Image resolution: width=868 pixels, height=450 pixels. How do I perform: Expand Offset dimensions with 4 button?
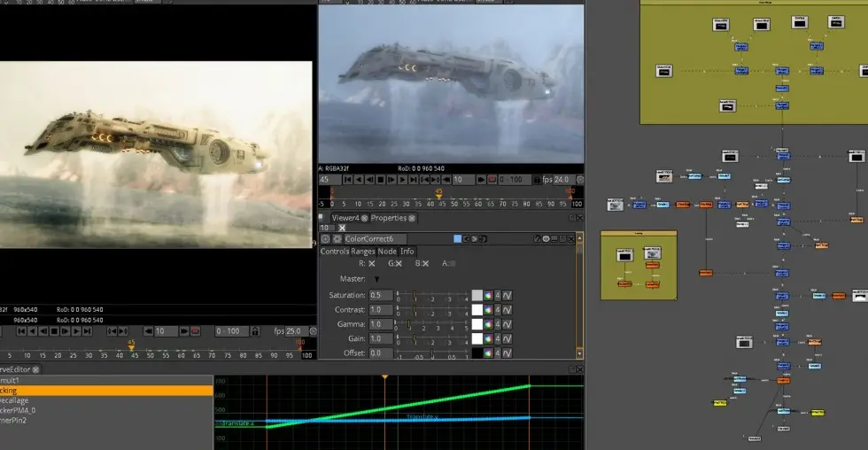[498, 353]
